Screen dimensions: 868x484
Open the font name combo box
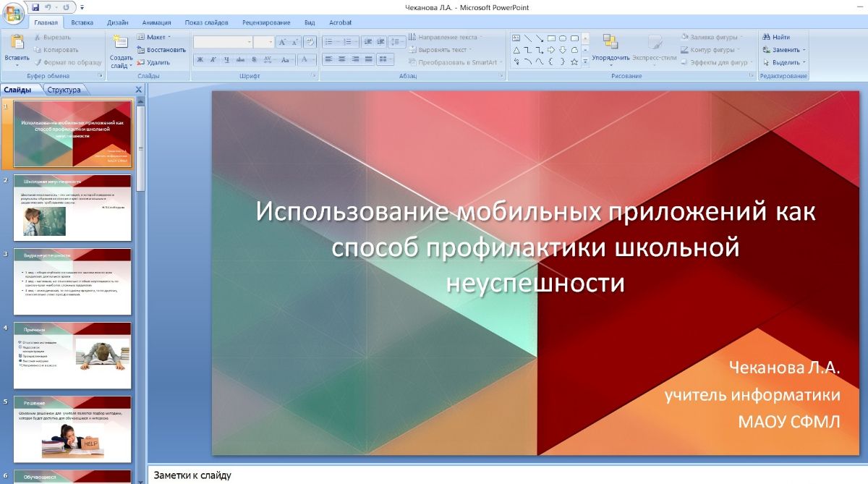pos(223,42)
